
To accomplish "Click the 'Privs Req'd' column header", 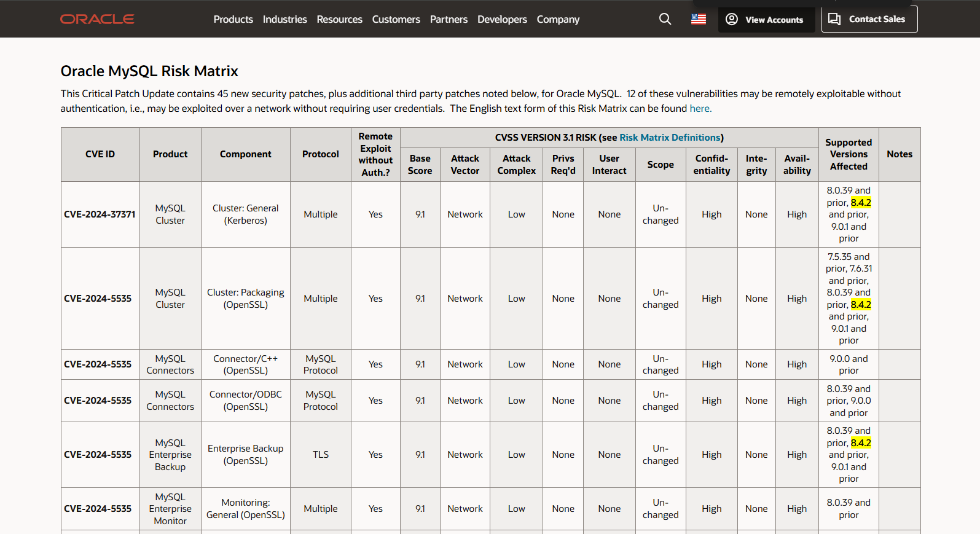I will coord(563,165).
